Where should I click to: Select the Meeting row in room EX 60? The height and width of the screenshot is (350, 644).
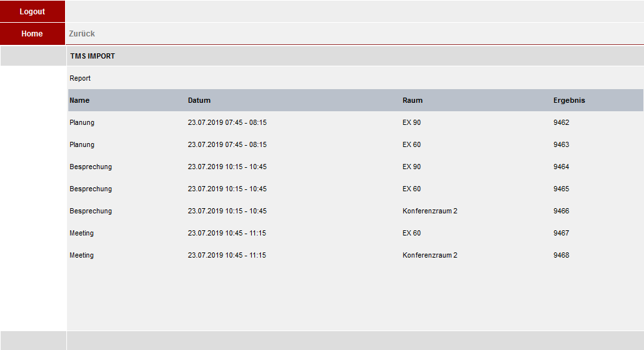coord(356,234)
